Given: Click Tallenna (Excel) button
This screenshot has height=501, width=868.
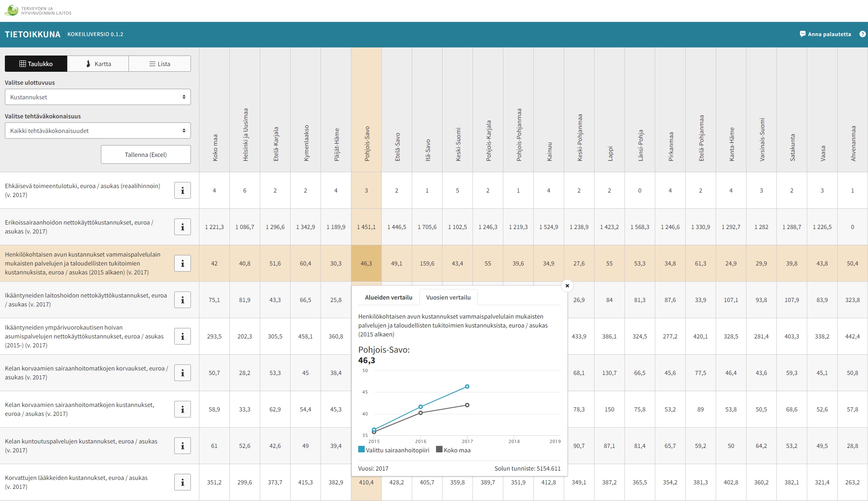Looking at the screenshot, I should click(x=145, y=155).
